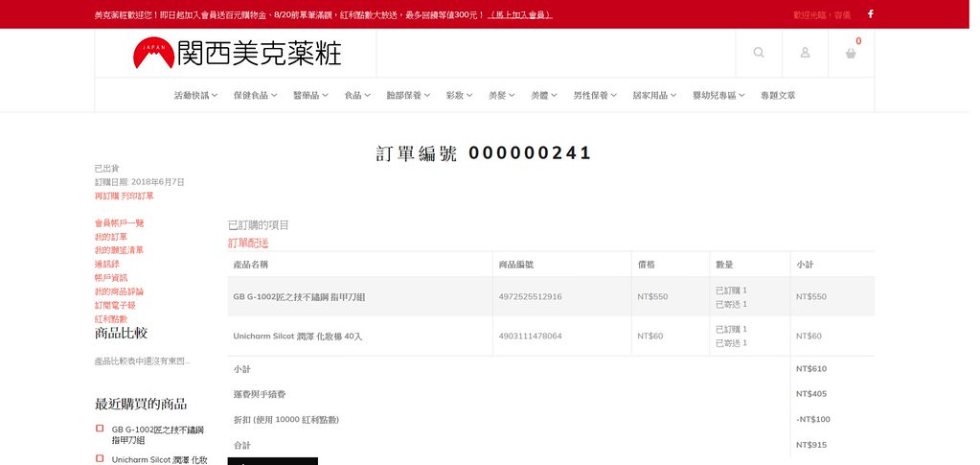Click the 產品名稱 column header
Image resolution: width=980 pixels, height=465 pixels.
point(251,265)
